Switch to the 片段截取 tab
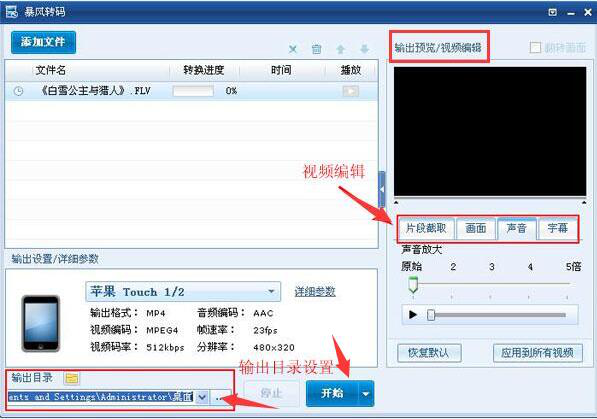The image size is (597, 419). tap(426, 228)
